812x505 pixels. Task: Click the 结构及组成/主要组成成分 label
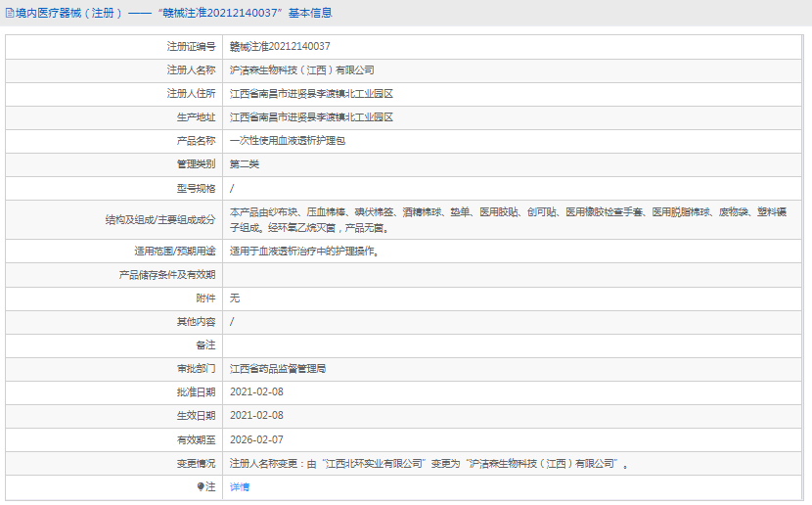(160, 219)
